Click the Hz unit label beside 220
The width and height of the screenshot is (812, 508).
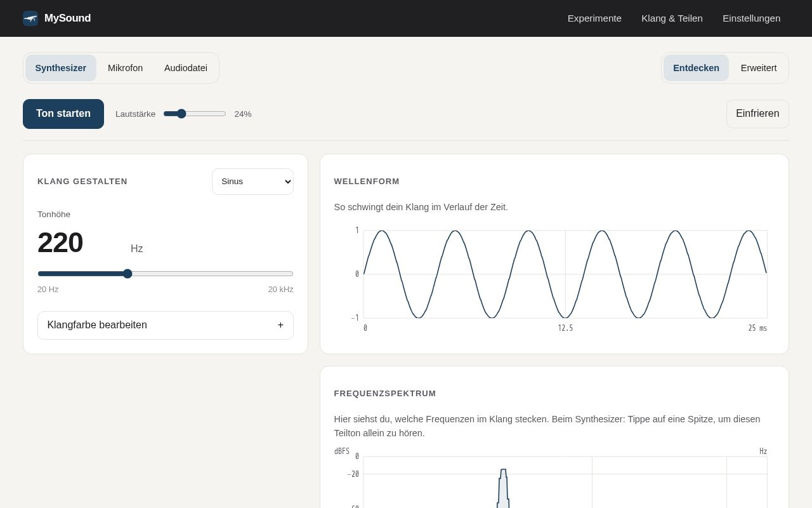tap(137, 249)
